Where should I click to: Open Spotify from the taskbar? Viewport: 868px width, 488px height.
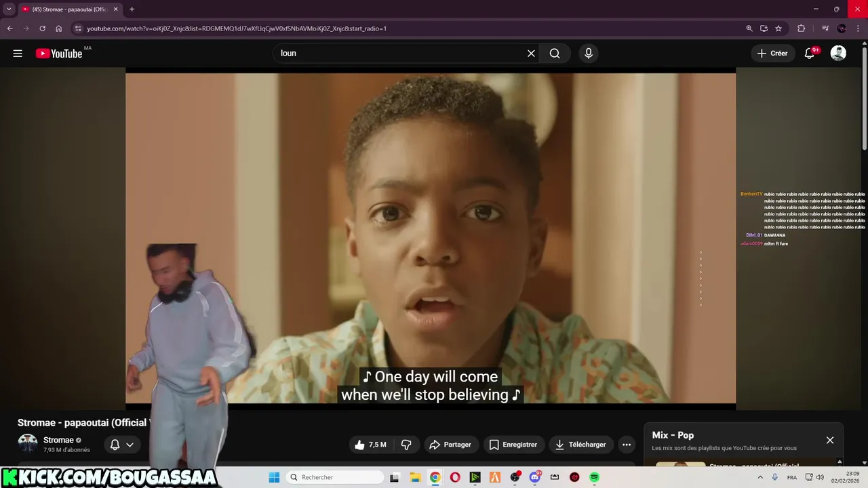pos(594,477)
